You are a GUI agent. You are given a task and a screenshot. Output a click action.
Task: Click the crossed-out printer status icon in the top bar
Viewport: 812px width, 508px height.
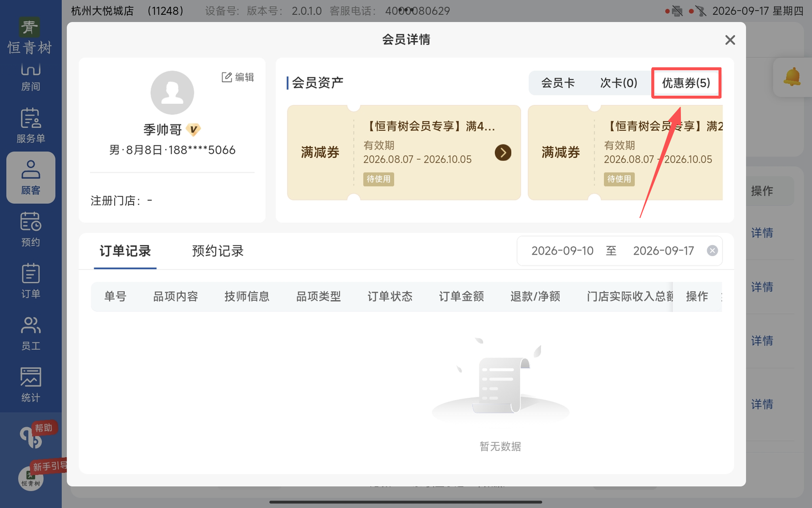click(677, 11)
